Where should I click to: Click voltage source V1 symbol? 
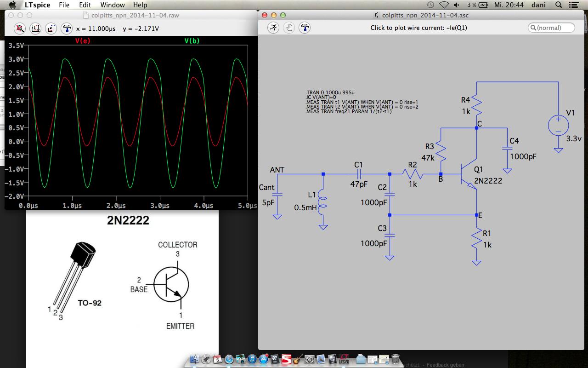[x=558, y=126]
